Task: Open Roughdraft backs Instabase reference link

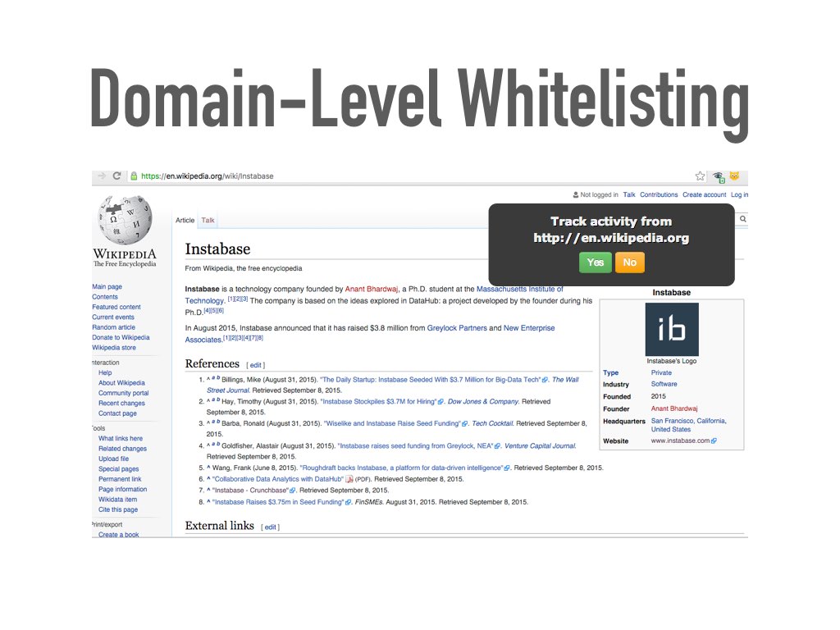Action: (402, 468)
